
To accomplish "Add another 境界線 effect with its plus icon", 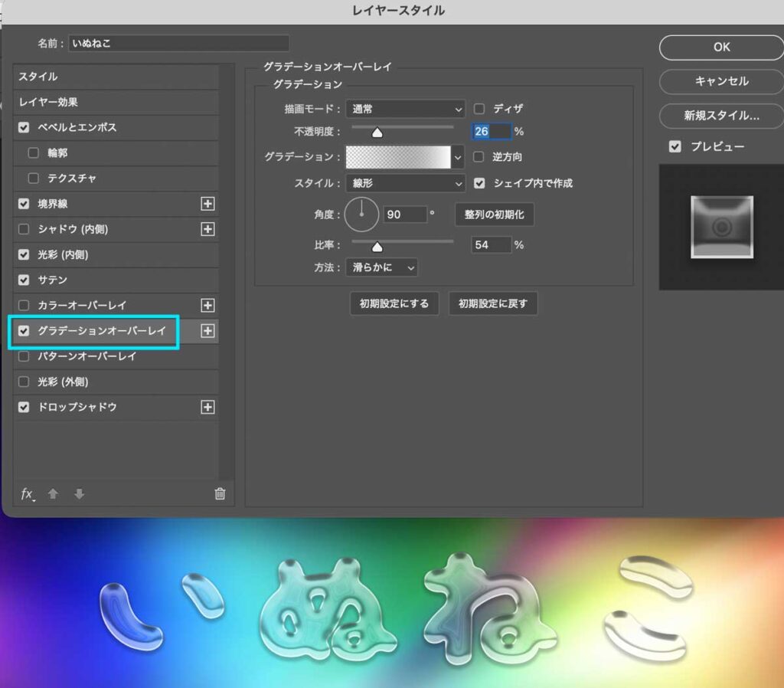I will [207, 204].
